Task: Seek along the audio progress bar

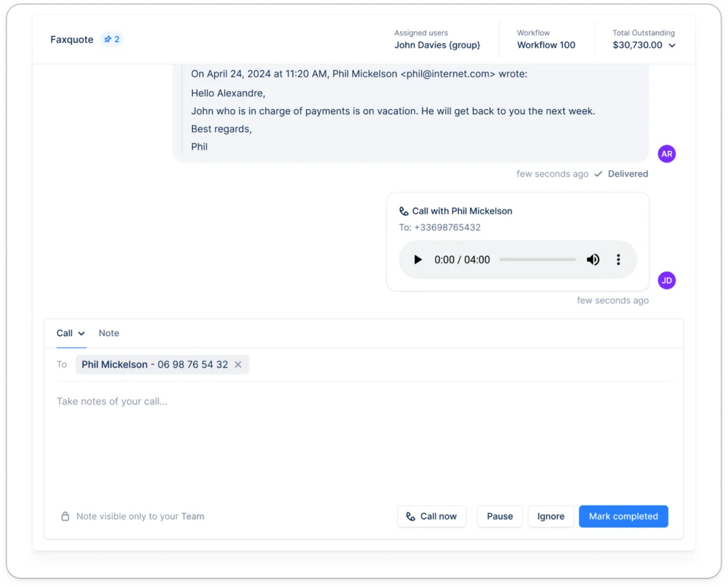Action: point(538,259)
